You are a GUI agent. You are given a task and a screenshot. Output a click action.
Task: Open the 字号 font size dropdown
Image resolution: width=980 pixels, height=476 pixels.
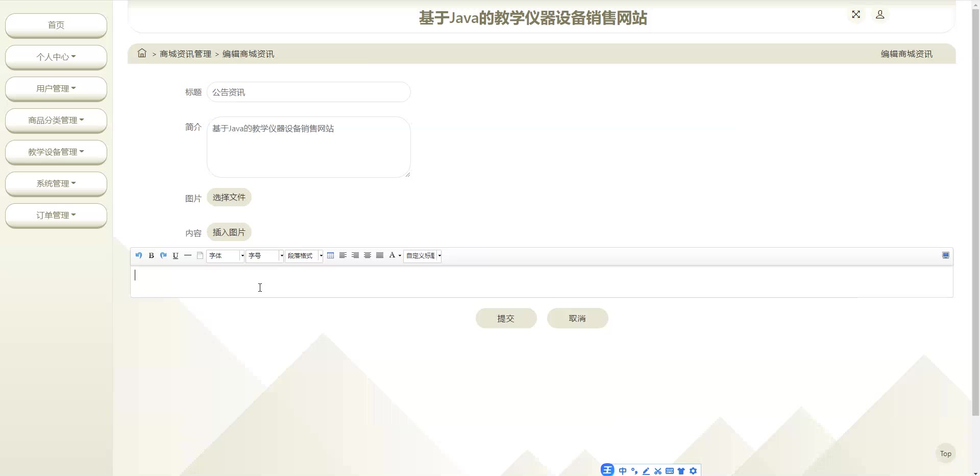[x=265, y=255]
